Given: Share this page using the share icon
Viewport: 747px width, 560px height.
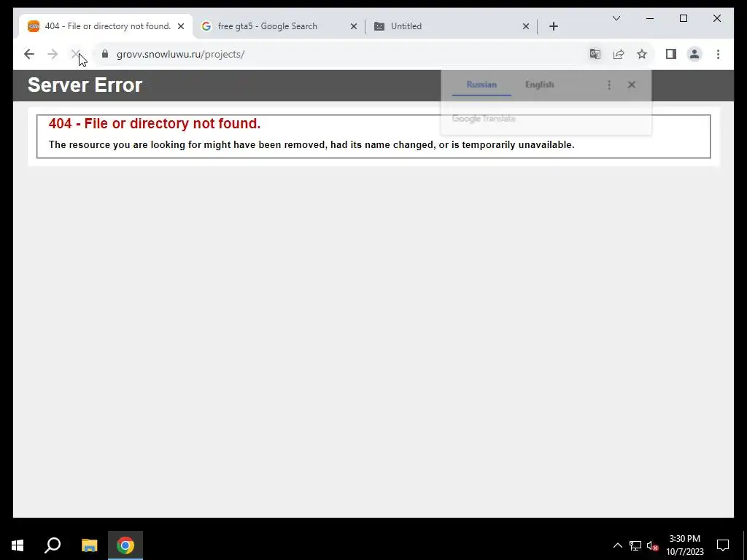Looking at the screenshot, I should click(x=619, y=54).
